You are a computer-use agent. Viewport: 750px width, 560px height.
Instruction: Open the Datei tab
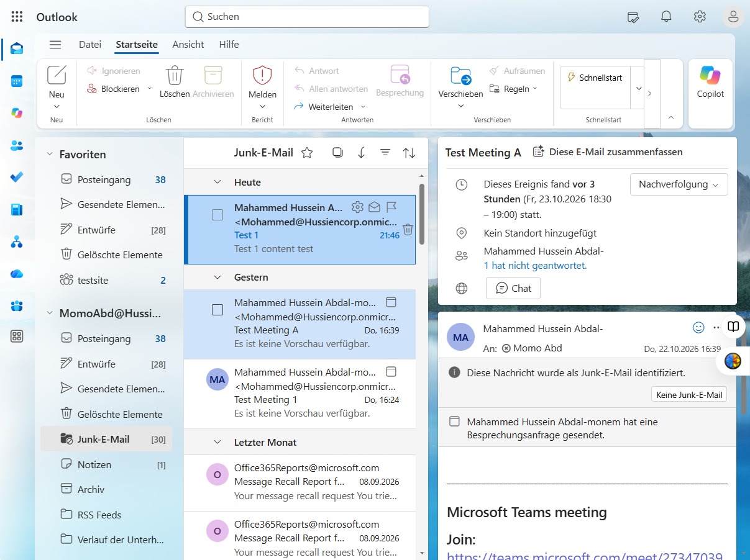tap(90, 45)
